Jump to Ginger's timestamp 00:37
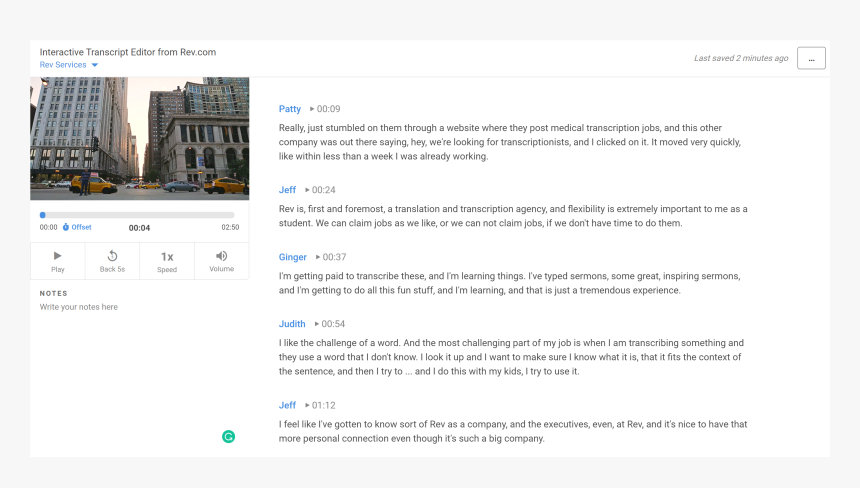 [x=331, y=257]
